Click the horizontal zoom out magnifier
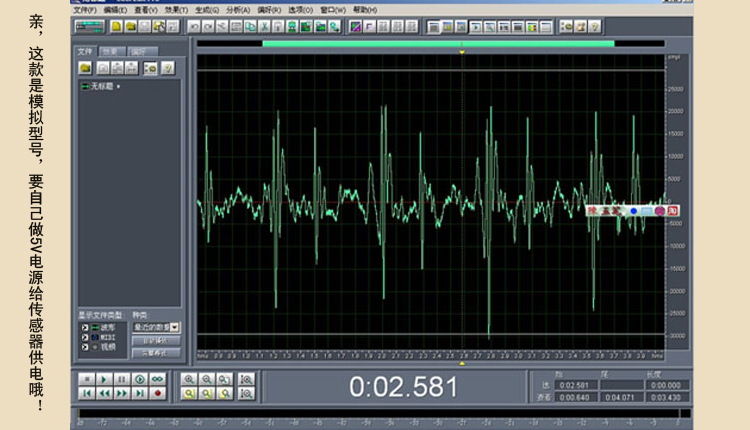750x430 pixels. point(207,379)
